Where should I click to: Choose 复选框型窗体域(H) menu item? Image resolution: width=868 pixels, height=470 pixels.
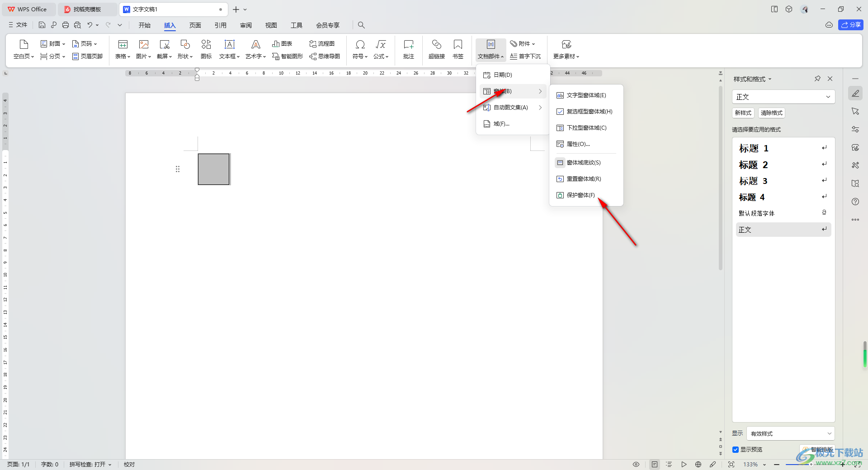coord(586,112)
